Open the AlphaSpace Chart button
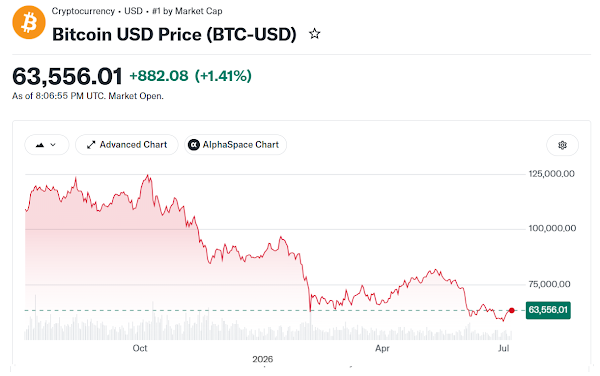 click(235, 145)
